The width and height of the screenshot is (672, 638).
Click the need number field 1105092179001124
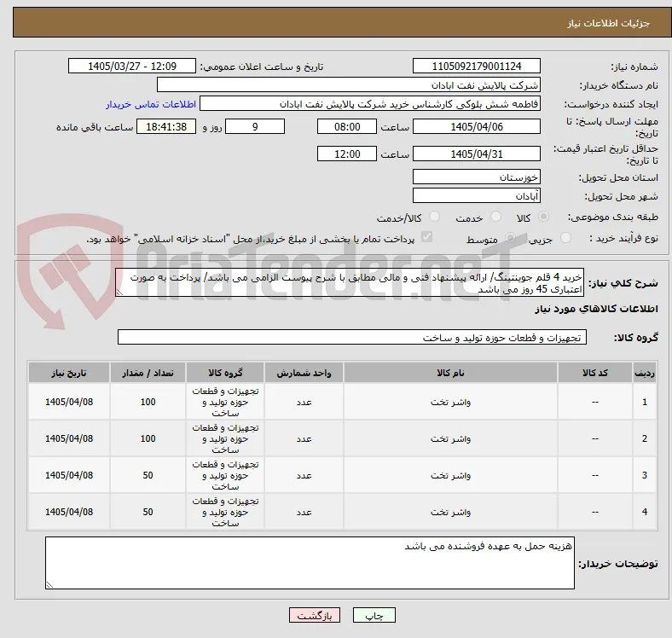click(476, 66)
